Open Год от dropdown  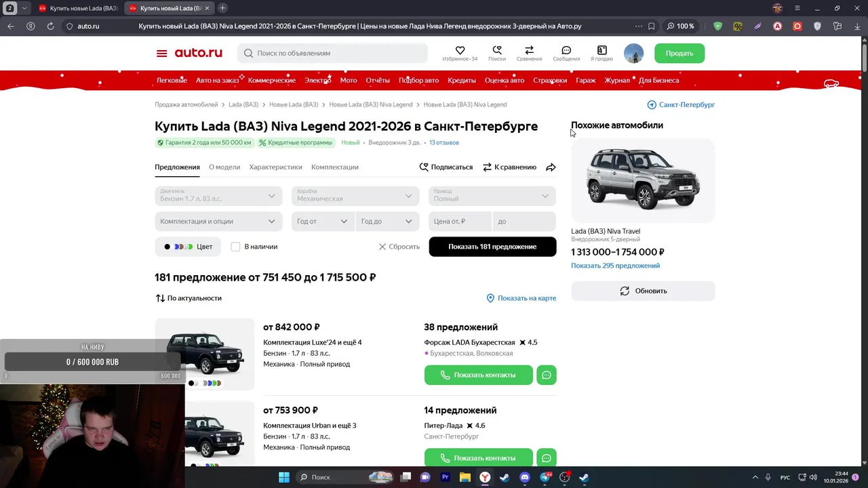pos(323,221)
